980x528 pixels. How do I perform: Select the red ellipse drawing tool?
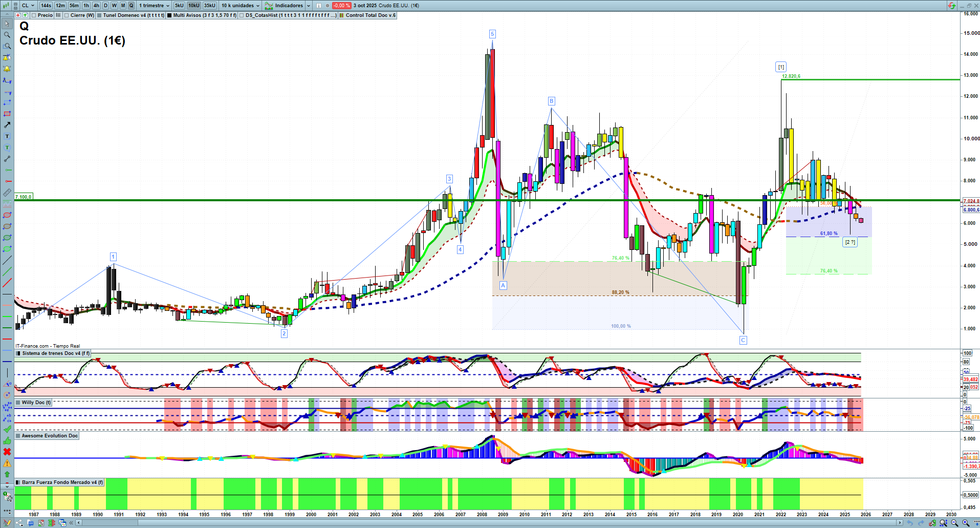coord(7,215)
